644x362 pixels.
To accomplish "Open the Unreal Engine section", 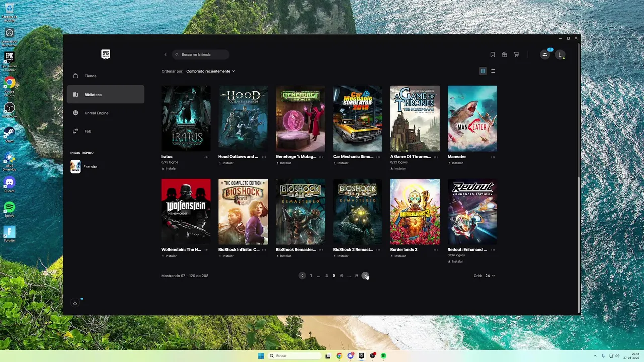I will click(x=106, y=113).
